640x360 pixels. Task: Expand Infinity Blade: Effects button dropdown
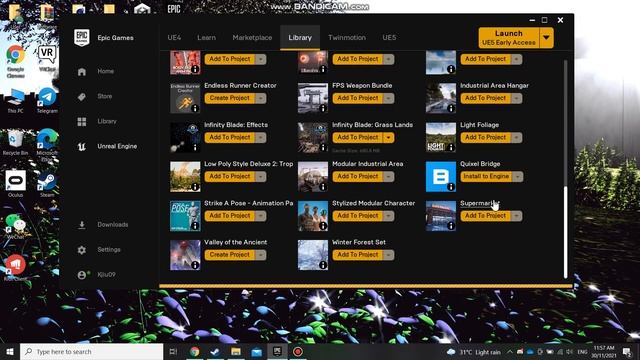260,137
